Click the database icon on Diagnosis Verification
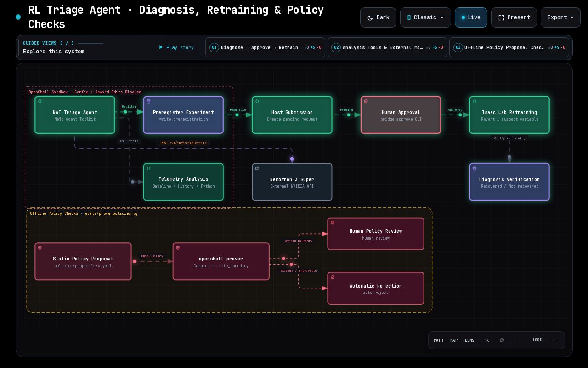 tap(475, 168)
